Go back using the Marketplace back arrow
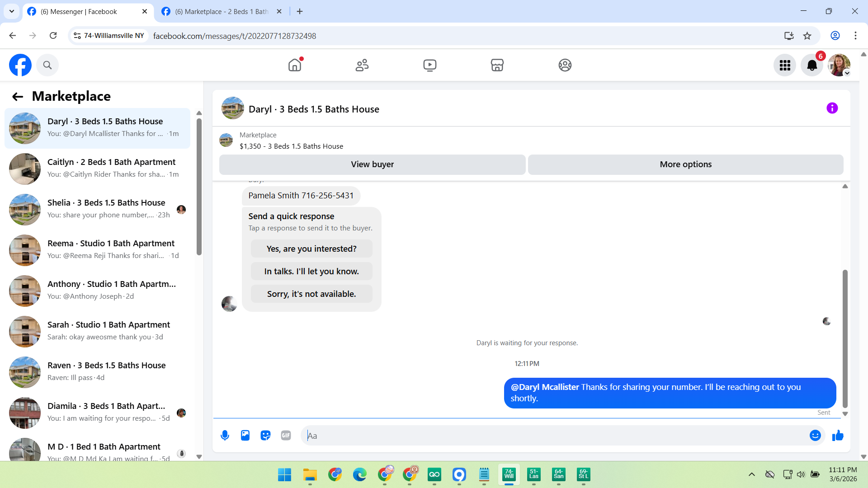This screenshot has width=868, height=488. click(18, 97)
